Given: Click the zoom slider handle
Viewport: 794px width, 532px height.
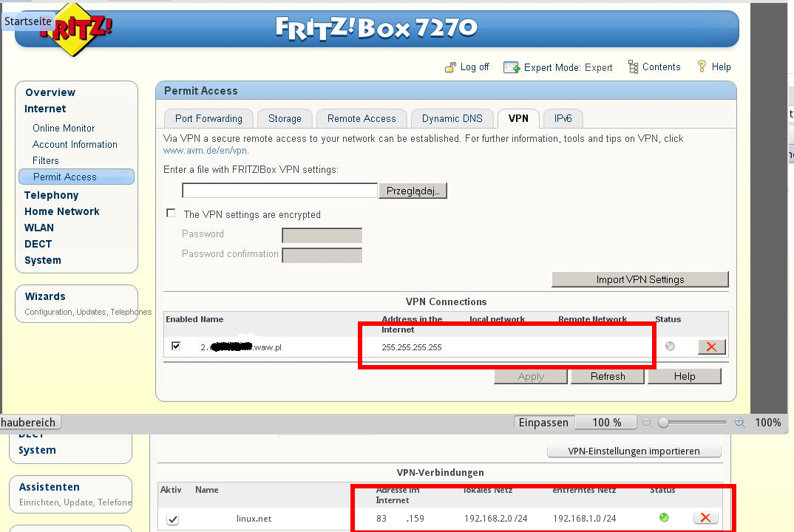Looking at the screenshot, I should 663,422.
